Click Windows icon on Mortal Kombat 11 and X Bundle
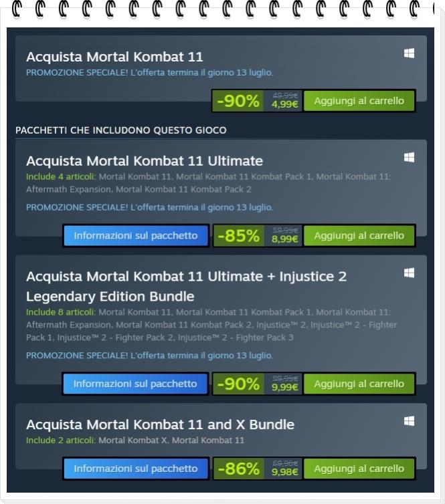 (409, 420)
